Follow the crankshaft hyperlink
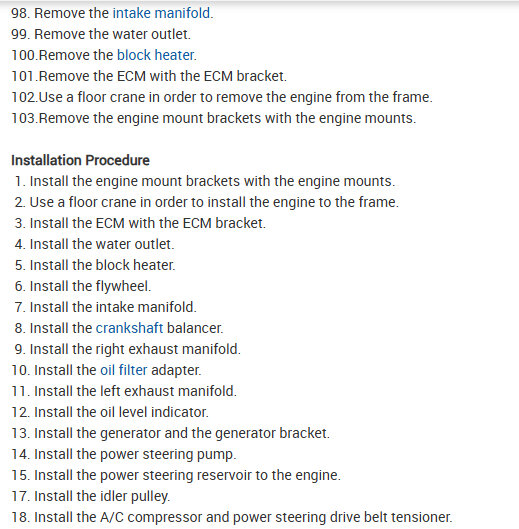519x529 pixels. click(129, 328)
